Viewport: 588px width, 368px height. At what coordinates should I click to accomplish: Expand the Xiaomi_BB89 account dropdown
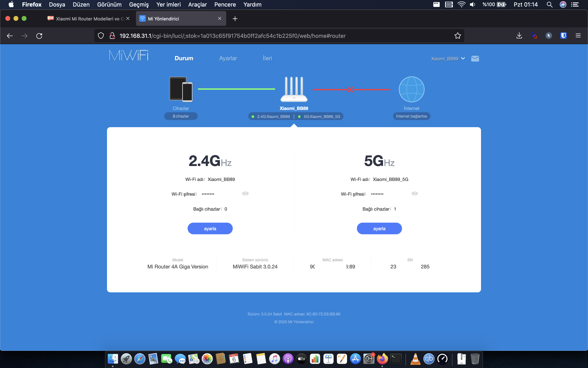(x=448, y=59)
